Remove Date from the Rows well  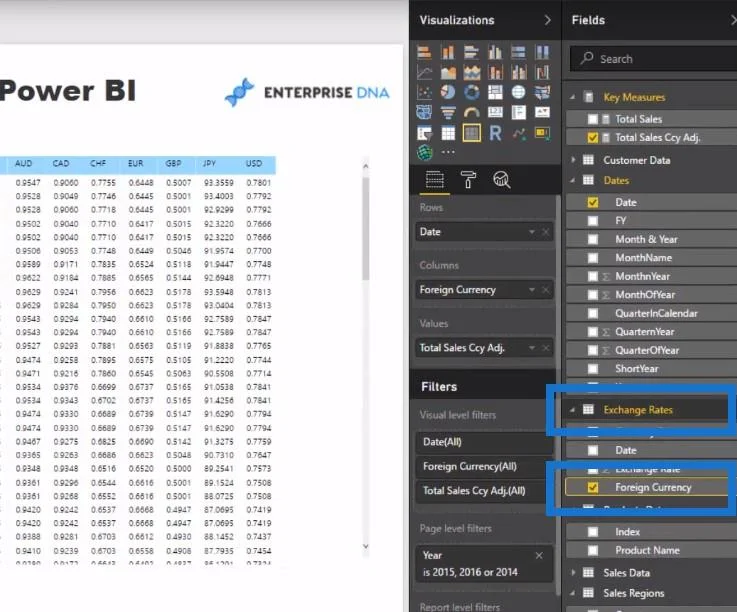[x=545, y=232]
